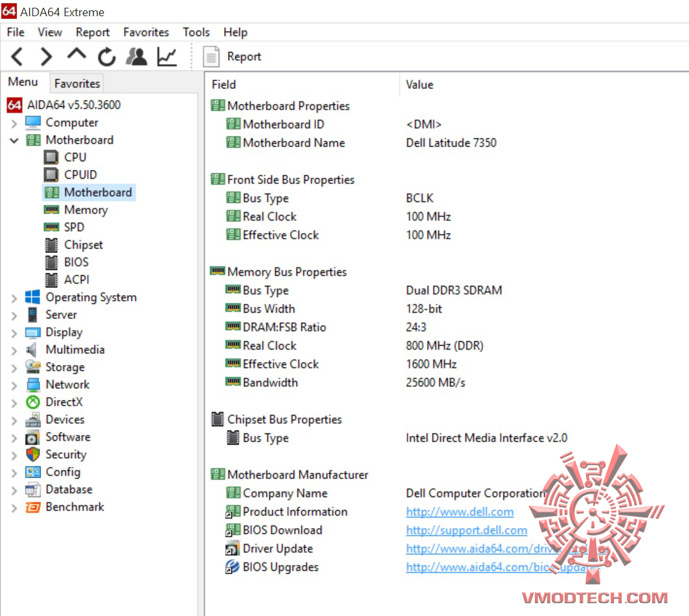Expand the DirectX tree node
The width and height of the screenshot is (689, 616).
(14, 403)
